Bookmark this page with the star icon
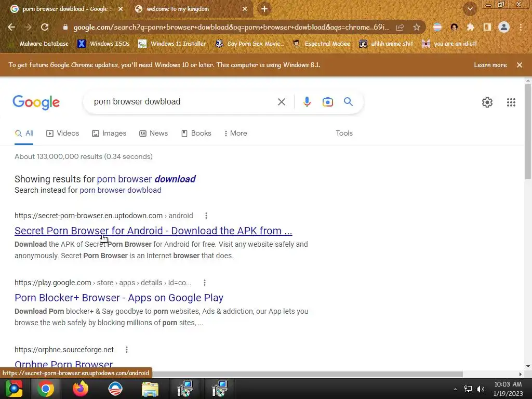Image resolution: width=532 pixels, height=399 pixels. tap(417, 27)
